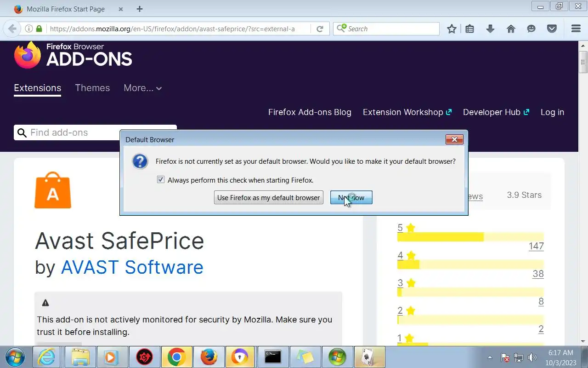This screenshot has height=368, width=588.
Task: Open site identity info icon in address bar
Action: click(28, 29)
